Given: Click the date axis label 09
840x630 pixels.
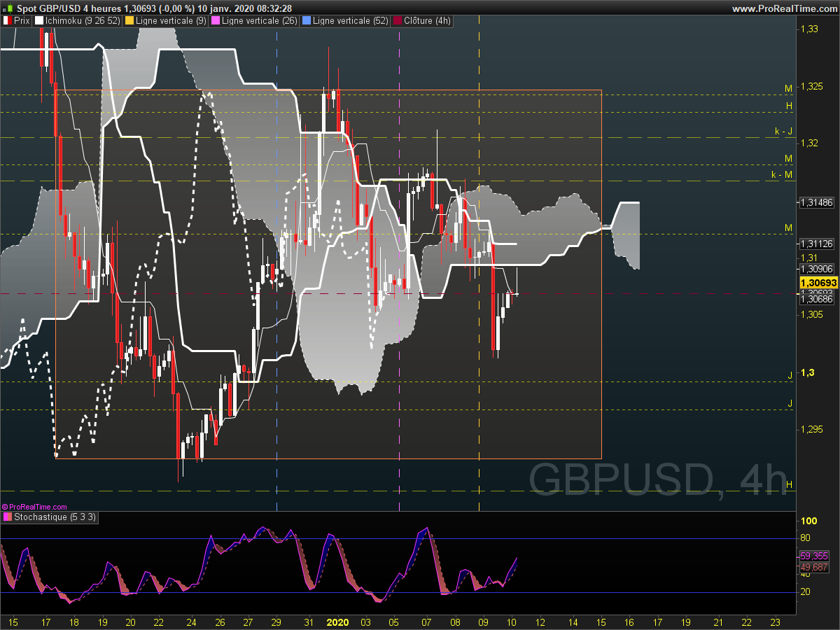Looking at the screenshot, I should click(x=483, y=622).
